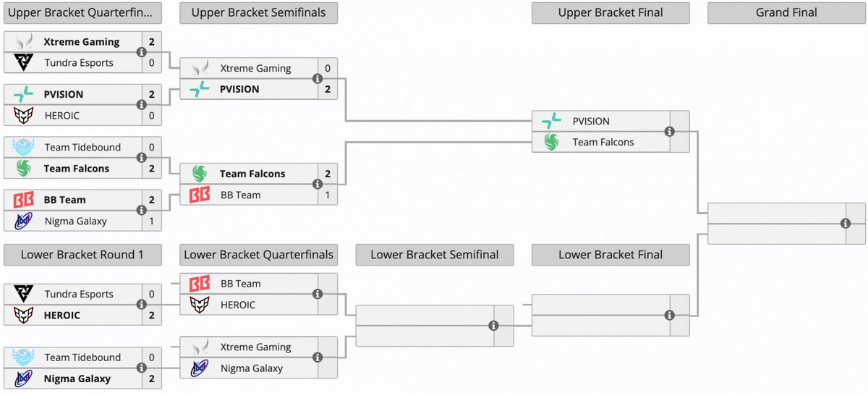Click Team Tidebound in Lower Bracket Round 1
Viewport: 868px width, 393px height.
pyautogui.click(x=82, y=358)
